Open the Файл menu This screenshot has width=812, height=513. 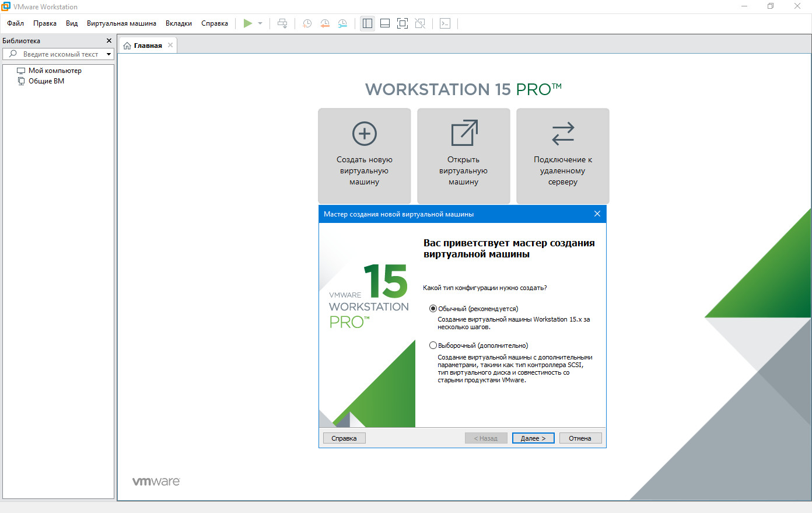(16, 23)
